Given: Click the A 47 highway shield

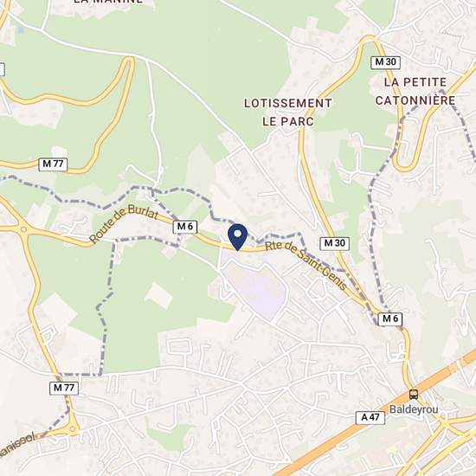Looking at the screenshot, I should [x=370, y=418].
